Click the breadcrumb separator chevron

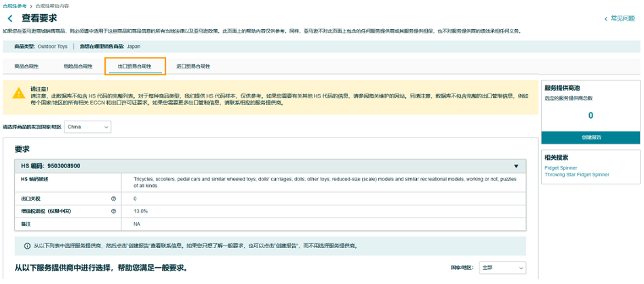(x=30, y=5)
